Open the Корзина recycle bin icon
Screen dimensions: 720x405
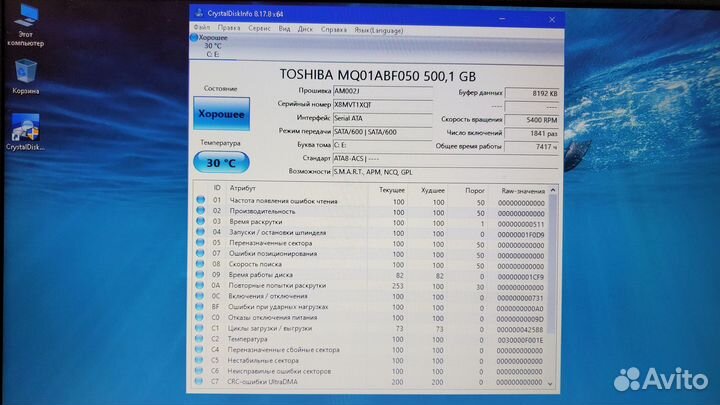click(26, 77)
